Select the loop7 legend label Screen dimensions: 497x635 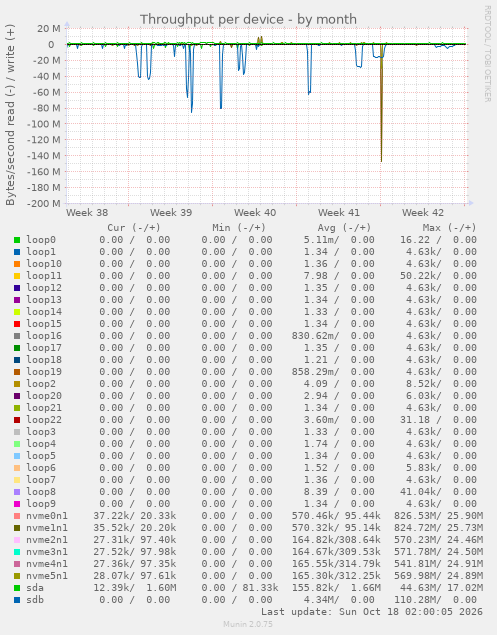point(41,480)
